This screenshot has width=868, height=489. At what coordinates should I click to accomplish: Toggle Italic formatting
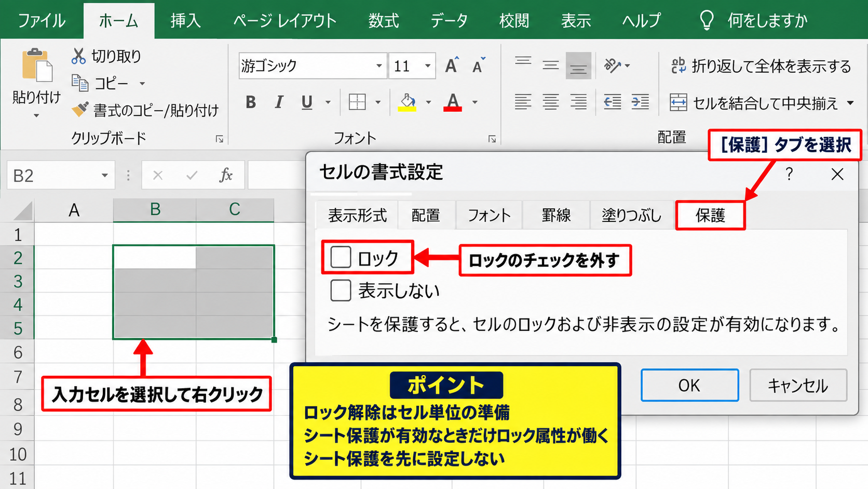pos(279,102)
